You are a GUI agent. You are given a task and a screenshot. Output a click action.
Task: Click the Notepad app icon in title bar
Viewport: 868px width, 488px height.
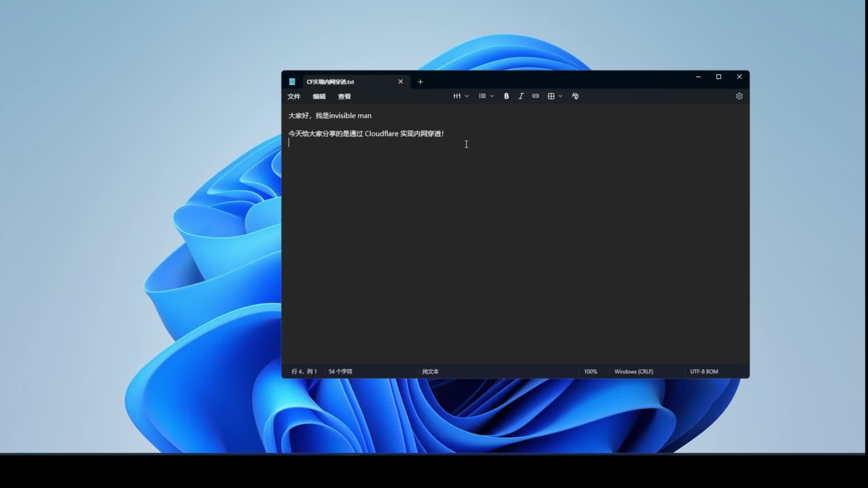coord(292,82)
